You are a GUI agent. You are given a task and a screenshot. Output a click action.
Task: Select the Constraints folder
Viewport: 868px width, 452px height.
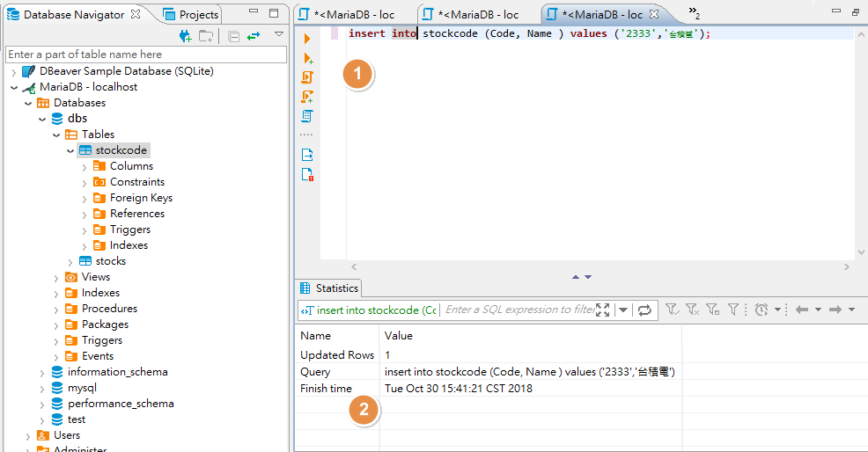129,182
